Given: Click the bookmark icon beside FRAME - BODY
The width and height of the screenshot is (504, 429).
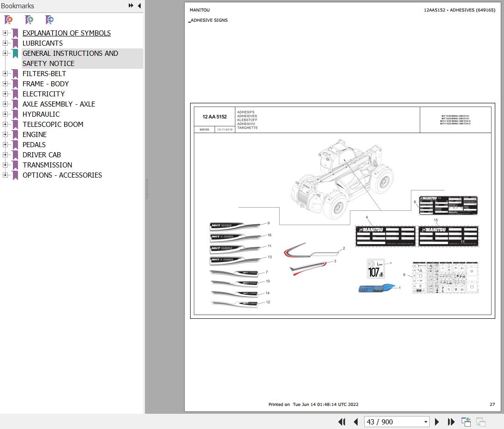Looking at the screenshot, I should point(15,84).
